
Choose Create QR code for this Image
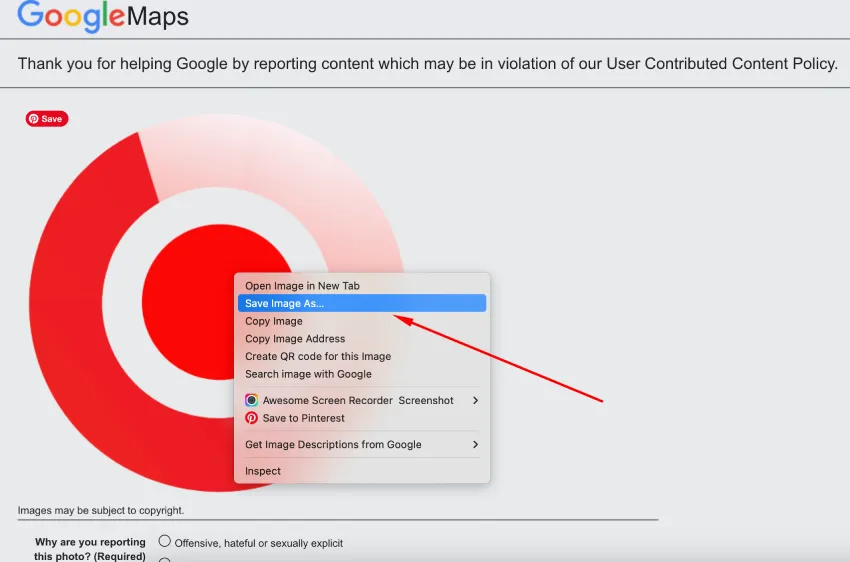click(362, 357)
